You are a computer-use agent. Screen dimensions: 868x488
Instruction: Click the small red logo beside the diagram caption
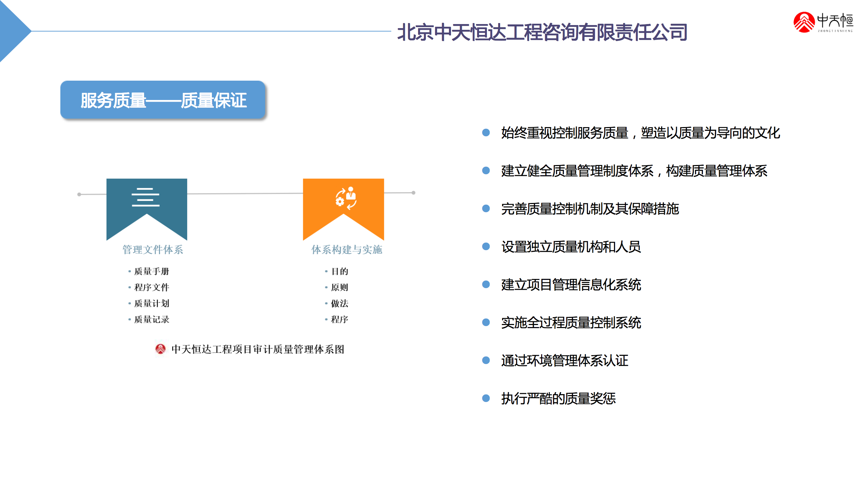160,348
